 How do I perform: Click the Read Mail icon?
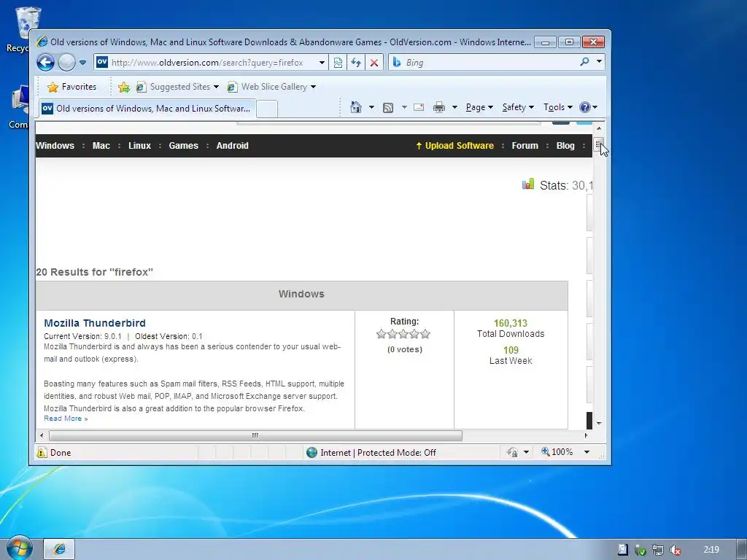click(x=419, y=107)
